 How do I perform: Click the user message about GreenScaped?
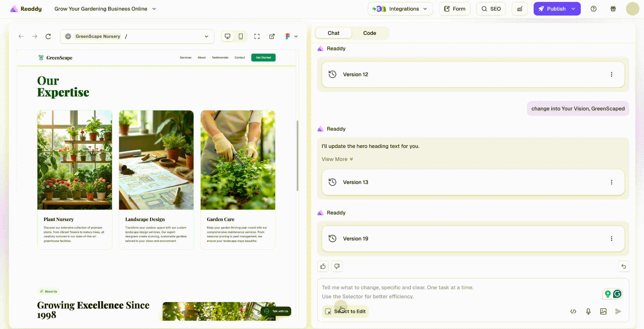(x=578, y=109)
